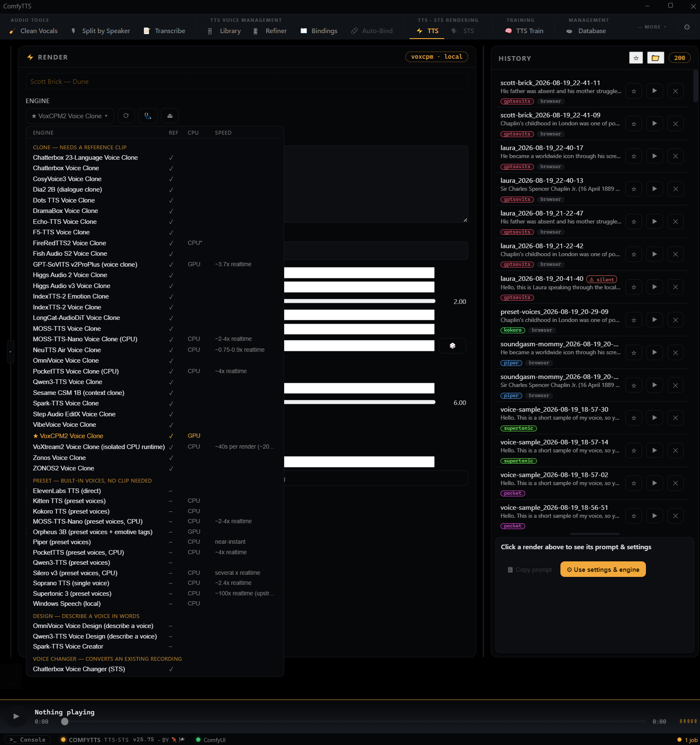Star the laura_2026-08-19_22-40-13 render
The height and width of the screenshot is (745, 700).
634,189
